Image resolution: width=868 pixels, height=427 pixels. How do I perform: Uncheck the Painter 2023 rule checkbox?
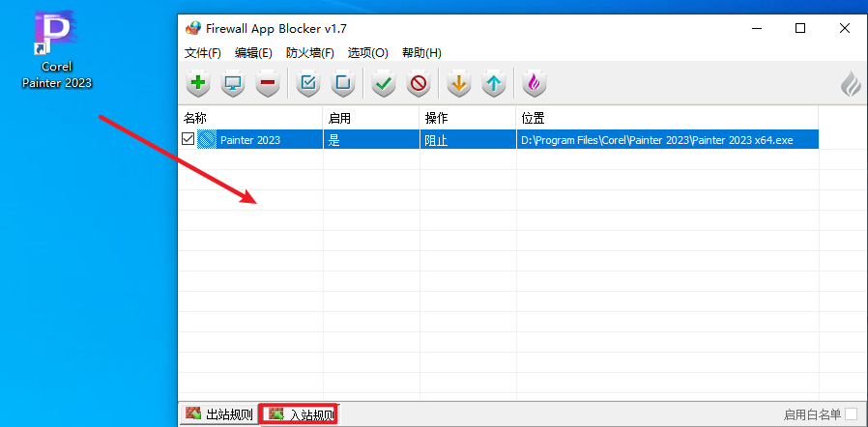pos(188,139)
